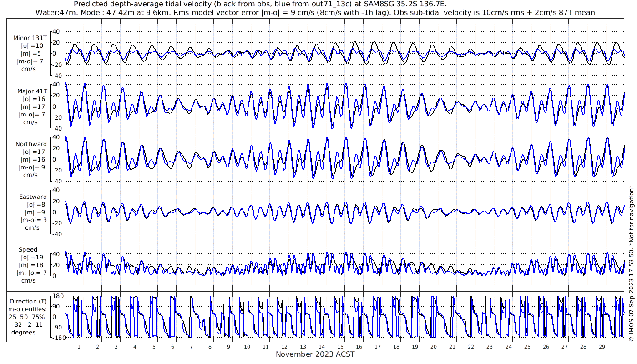Screen dimensions: 637x364
Task: Click day tick label '15' on time axis
Action: (x=340, y=346)
